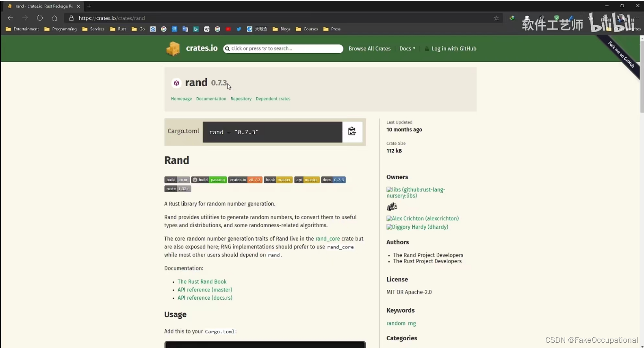Image resolution: width=644 pixels, height=348 pixels.
Task: Expand the Docs dropdown menu
Action: click(x=407, y=48)
